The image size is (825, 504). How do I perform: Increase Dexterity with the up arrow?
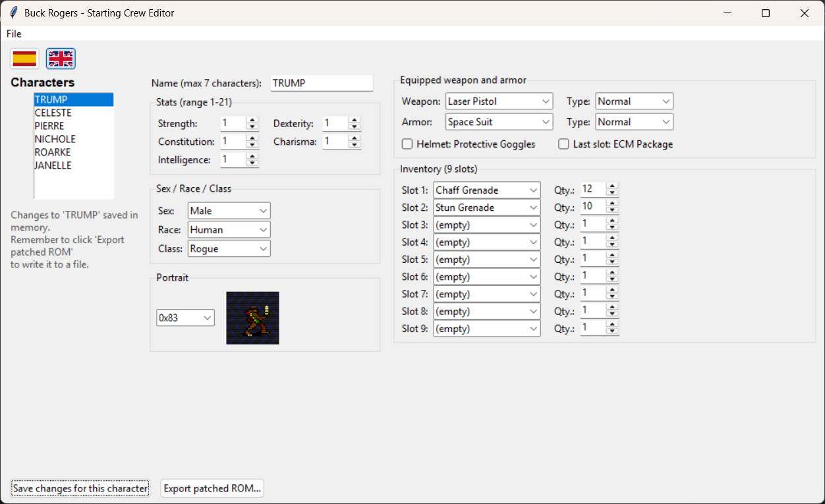pyautogui.click(x=355, y=120)
